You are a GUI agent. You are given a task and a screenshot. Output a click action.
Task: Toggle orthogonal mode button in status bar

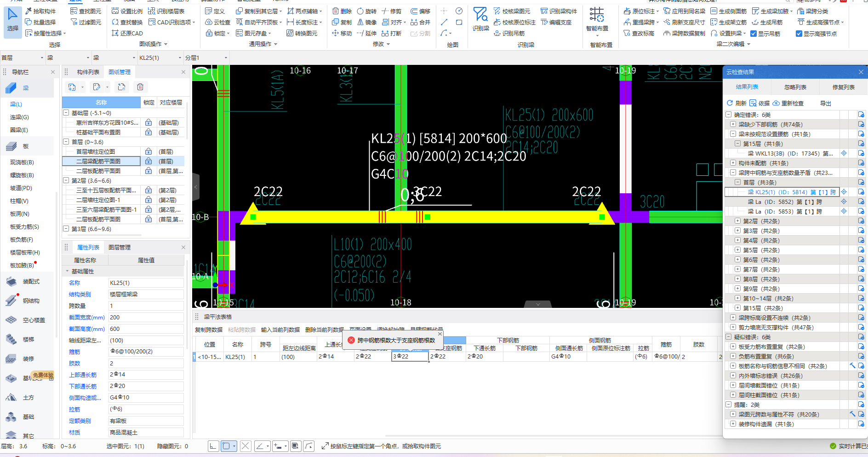tap(213, 446)
